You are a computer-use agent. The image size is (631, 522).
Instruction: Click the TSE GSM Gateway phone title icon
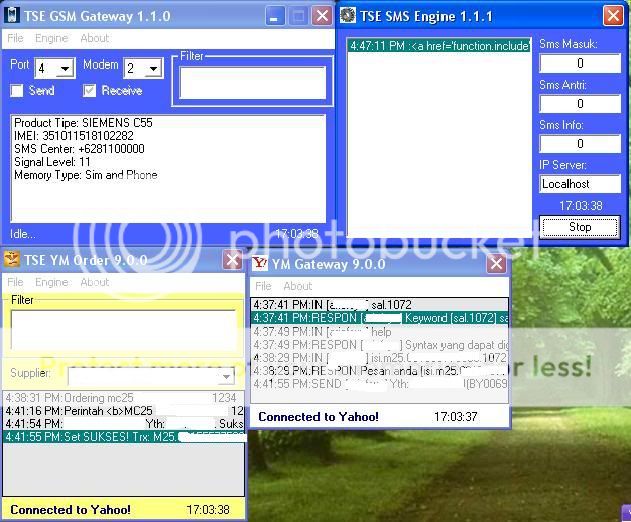click(x=11, y=15)
